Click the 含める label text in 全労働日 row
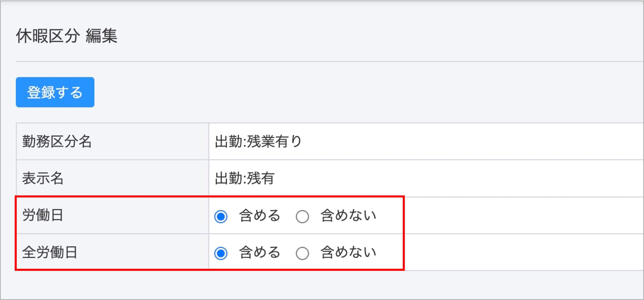The image size is (644, 300). 260,252
